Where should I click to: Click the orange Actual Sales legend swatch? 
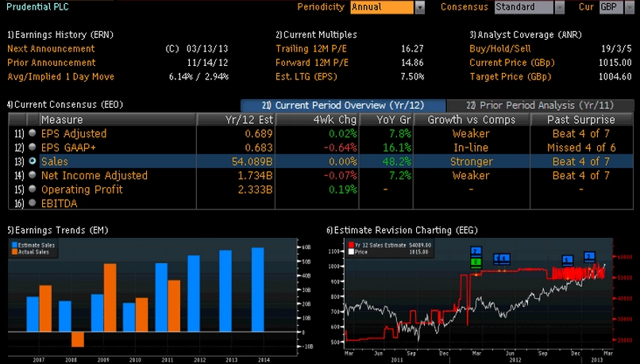pyautogui.click(x=14, y=252)
